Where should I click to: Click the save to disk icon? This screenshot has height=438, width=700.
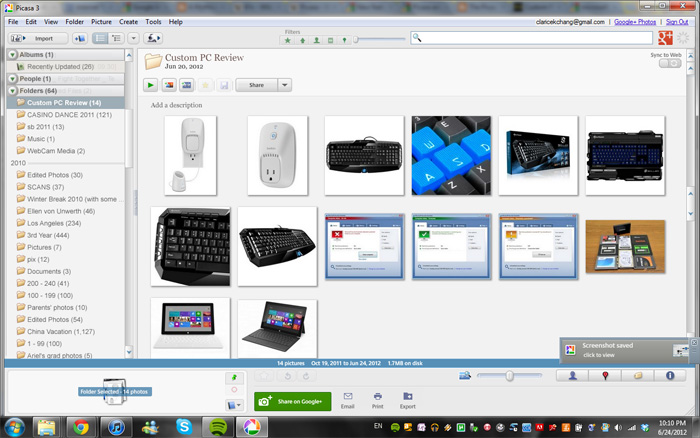pos(224,85)
